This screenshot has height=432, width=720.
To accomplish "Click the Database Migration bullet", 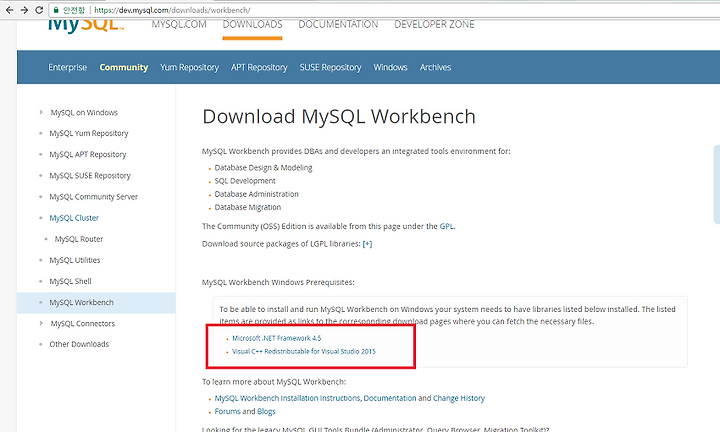I will 248,208.
